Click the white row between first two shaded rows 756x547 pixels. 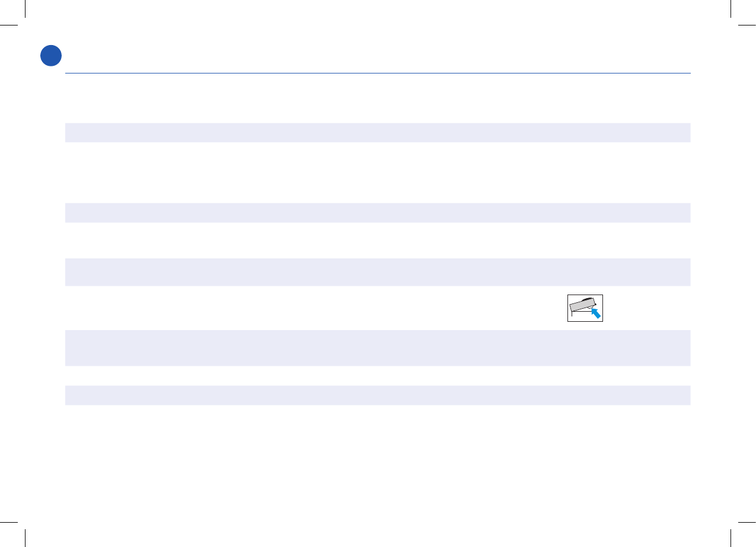click(x=377, y=172)
